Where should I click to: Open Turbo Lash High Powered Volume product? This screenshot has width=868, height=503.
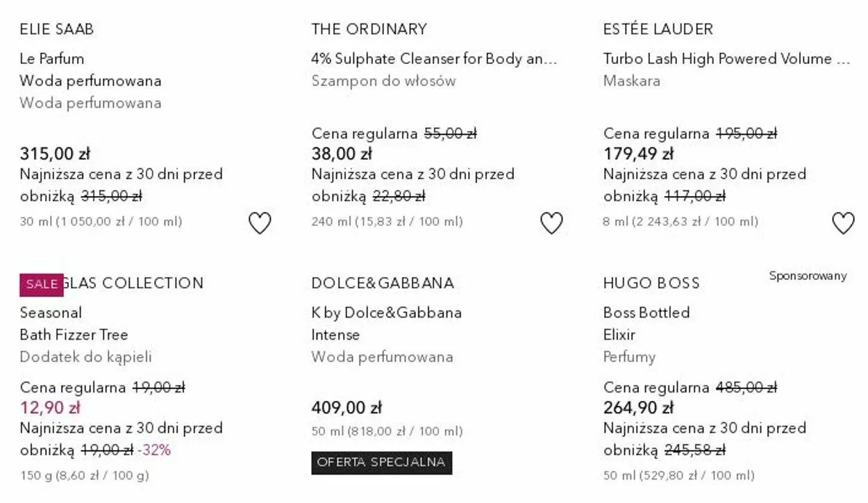(726, 59)
